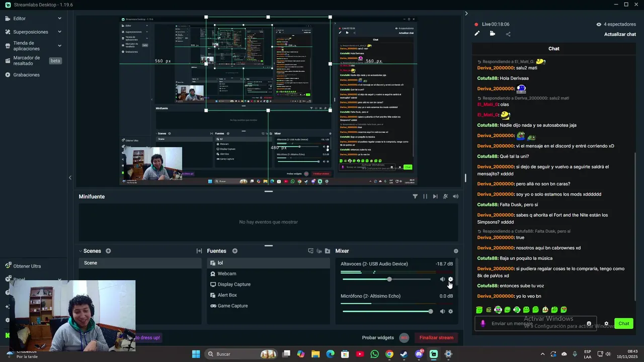Image resolution: width=644 pixels, height=362 pixels.
Task: Click Probar widgets button
Action: (378, 338)
